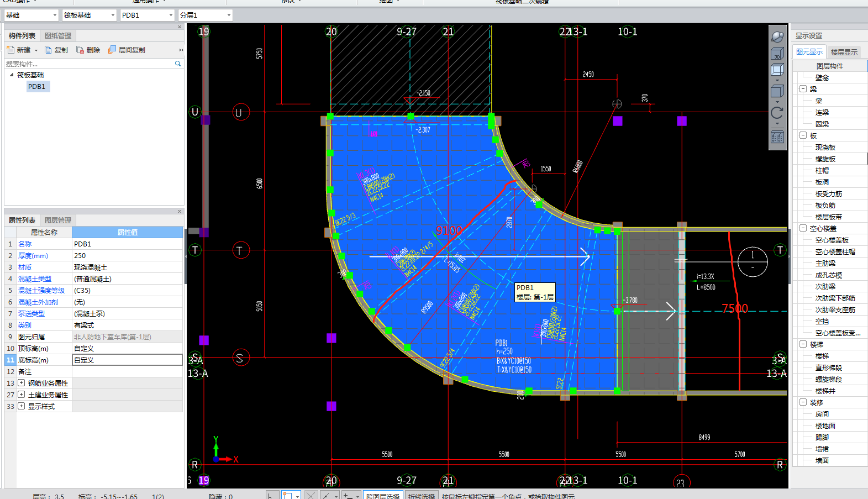Click the 跨图层选择 button

point(383,496)
